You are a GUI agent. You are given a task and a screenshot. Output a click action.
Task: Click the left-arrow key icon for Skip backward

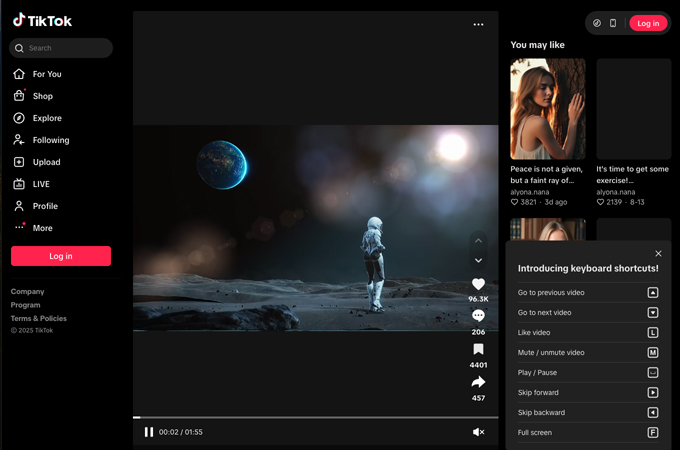pos(653,412)
